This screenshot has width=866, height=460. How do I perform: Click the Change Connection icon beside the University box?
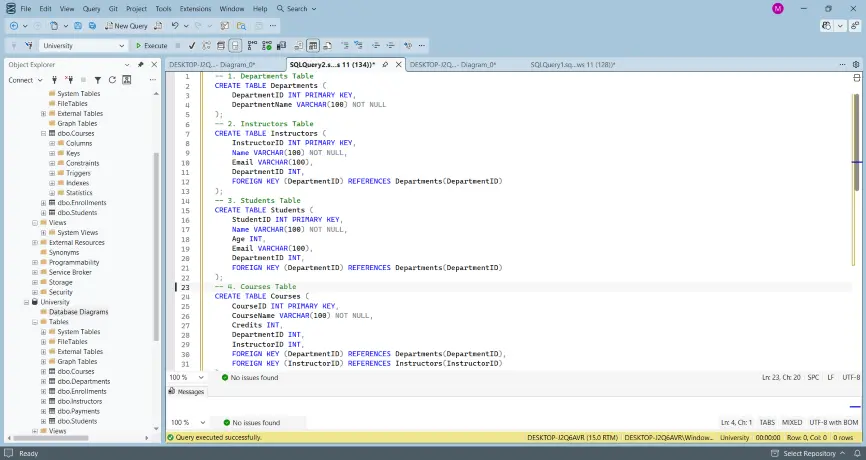point(29,46)
